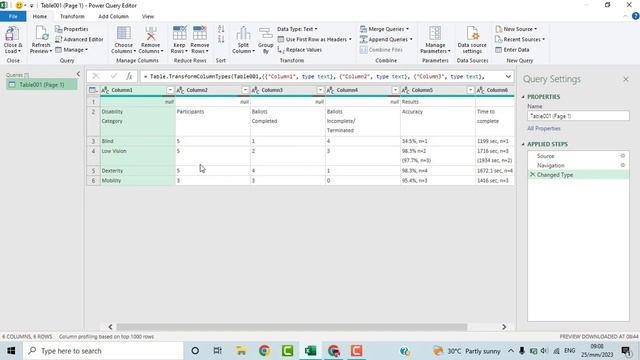Expand the formula bar
Screen dimensions: 640x360
pyautogui.click(x=508, y=76)
